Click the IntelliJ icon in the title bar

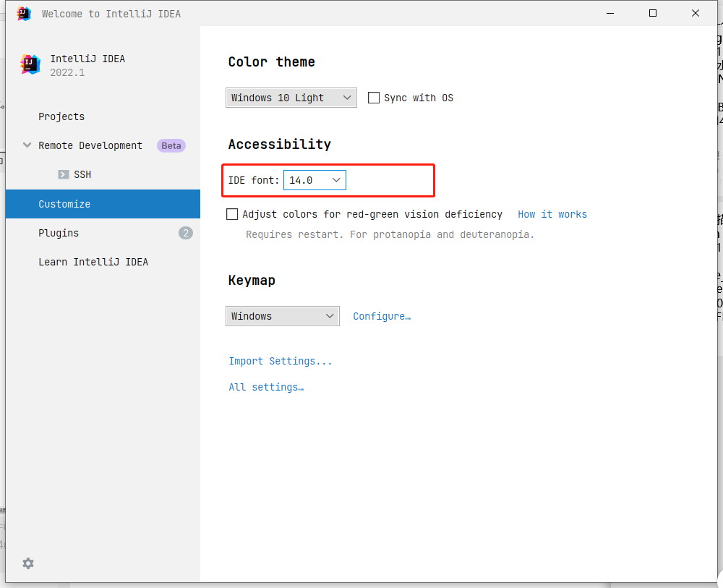(x=24, y=14)
